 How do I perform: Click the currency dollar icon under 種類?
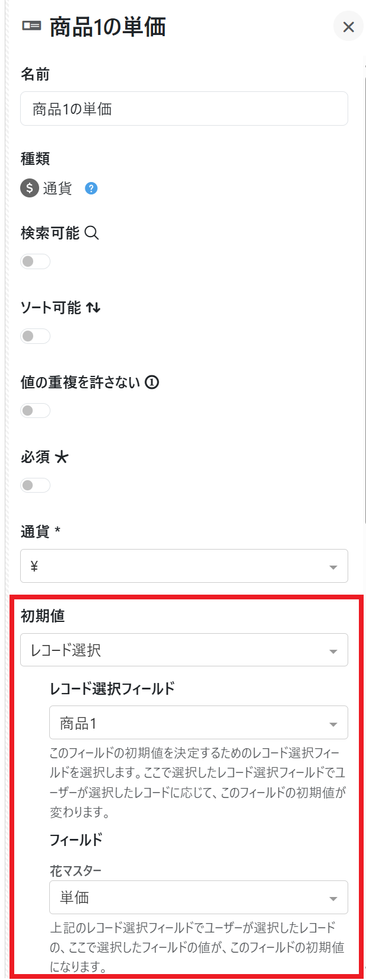[30, 189]
